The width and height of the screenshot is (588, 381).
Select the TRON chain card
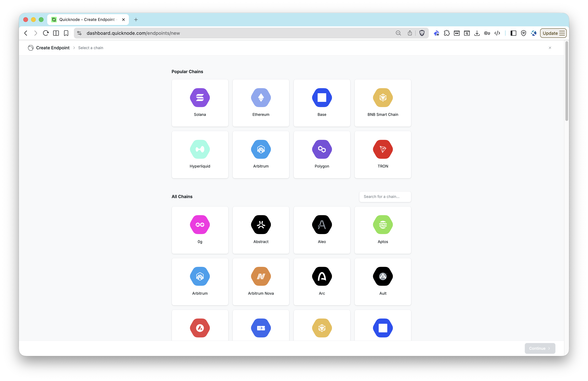click(383, 154)
